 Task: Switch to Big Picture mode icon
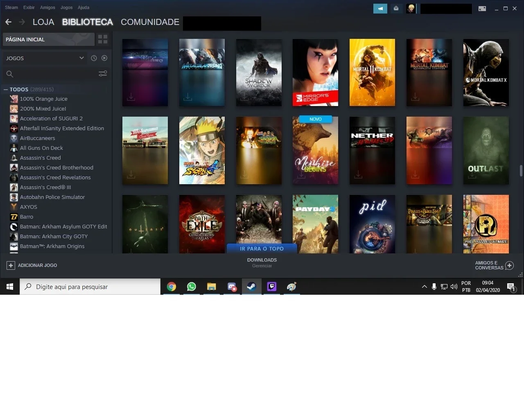pos(482,9)
